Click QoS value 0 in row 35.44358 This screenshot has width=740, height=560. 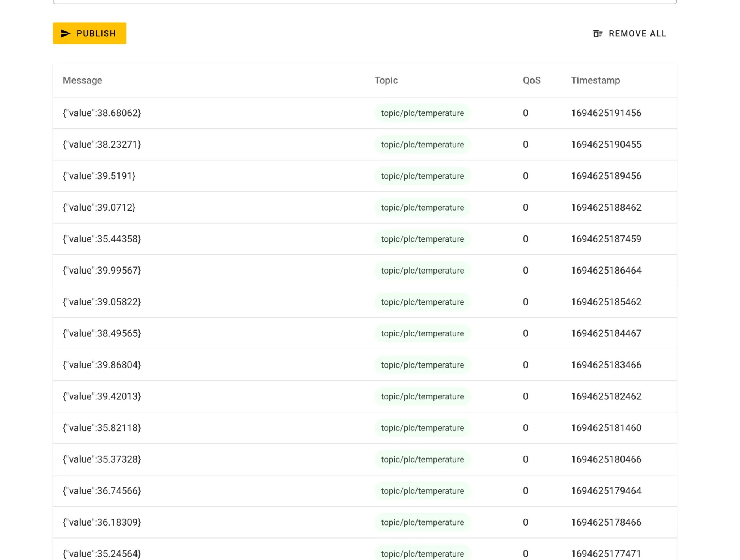525,239
